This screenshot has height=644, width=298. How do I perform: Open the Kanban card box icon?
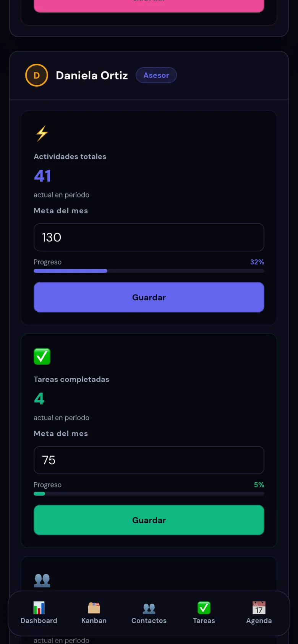point(94,608)
